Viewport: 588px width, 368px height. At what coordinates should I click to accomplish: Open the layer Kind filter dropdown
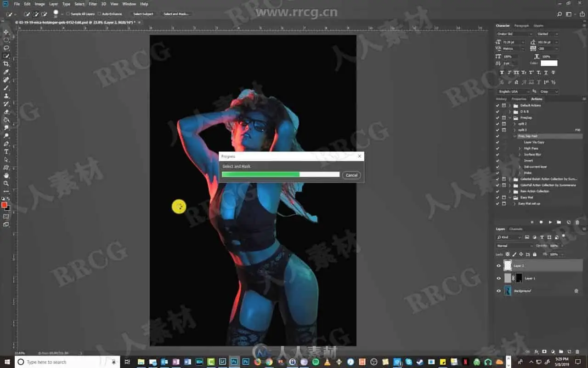[509, 237]
